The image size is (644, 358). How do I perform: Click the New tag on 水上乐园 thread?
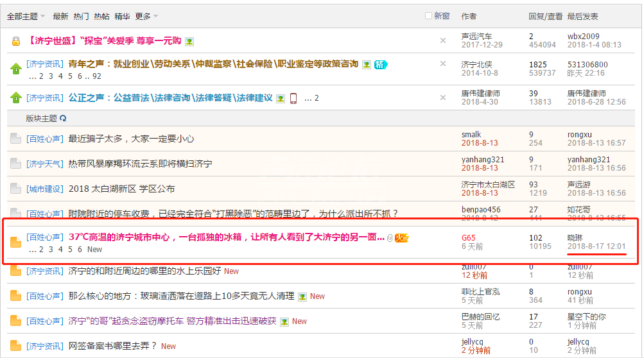tap(231, 271)
